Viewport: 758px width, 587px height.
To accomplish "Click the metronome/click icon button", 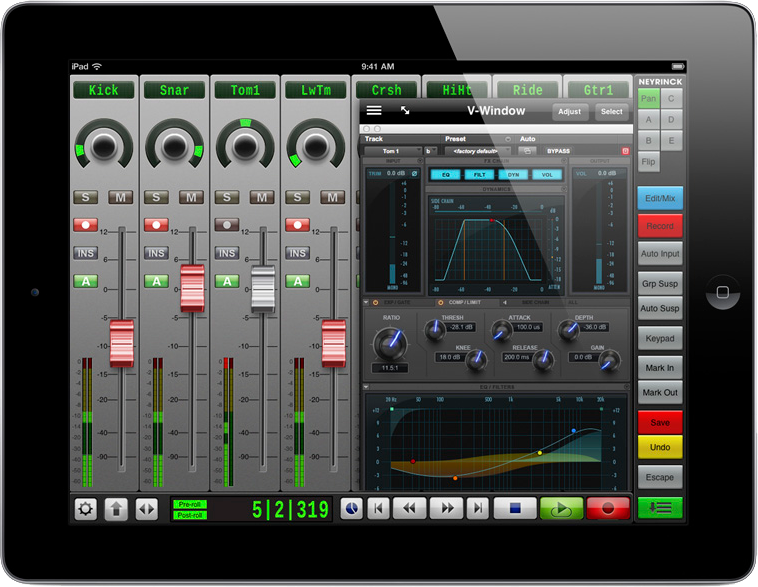I will (x=351, y=509).
